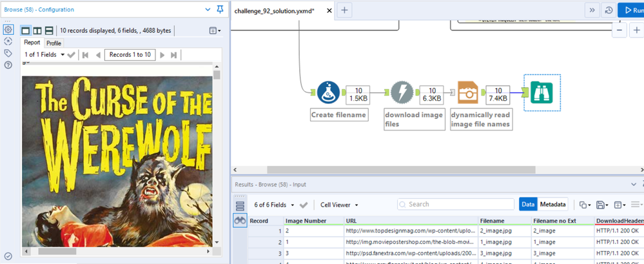Zoom out canvas with minus button
The width and height of the screenshot is (644, 264).
(x=620, y=30)
